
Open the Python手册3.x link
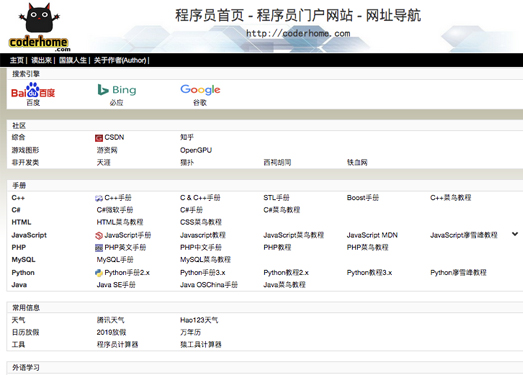(x=202, y=273)
